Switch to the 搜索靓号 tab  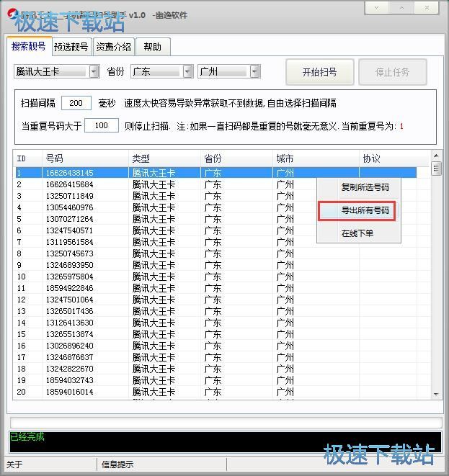click(x=29, y=46)
